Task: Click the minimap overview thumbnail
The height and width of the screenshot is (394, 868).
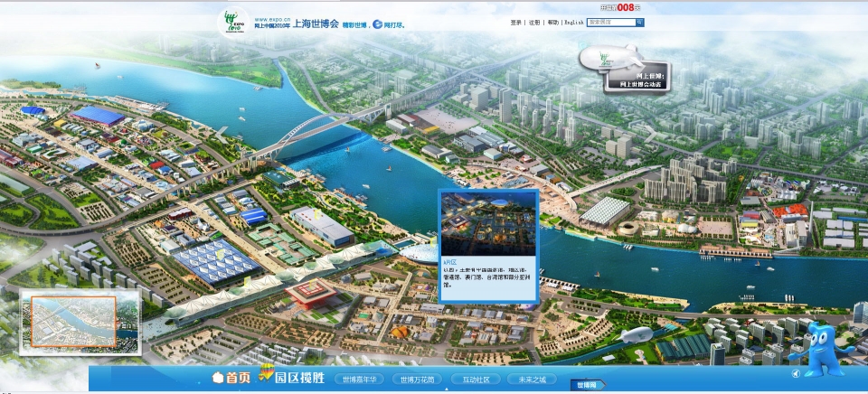Action: pos(80,322)
